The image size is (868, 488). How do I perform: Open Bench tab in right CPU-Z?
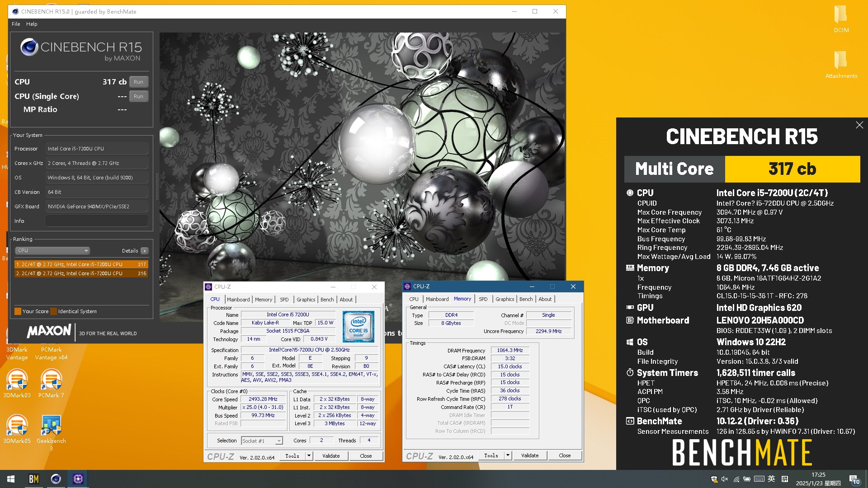point(526,299)
